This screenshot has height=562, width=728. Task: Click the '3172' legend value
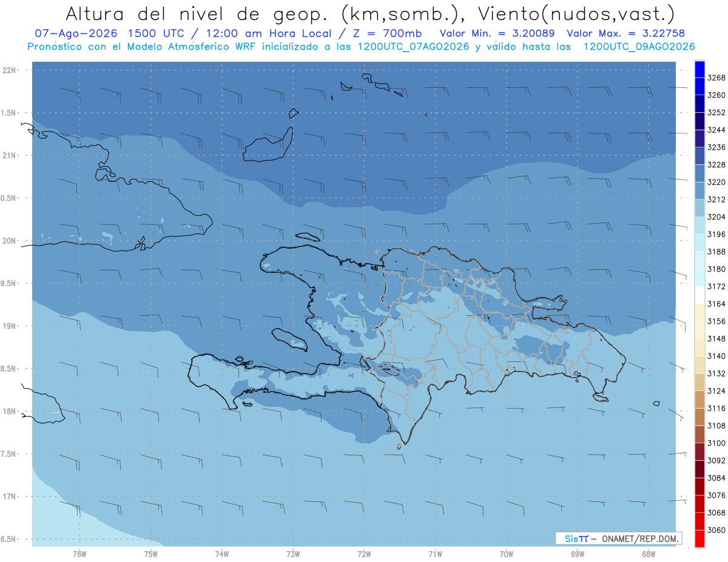point(716,286)
